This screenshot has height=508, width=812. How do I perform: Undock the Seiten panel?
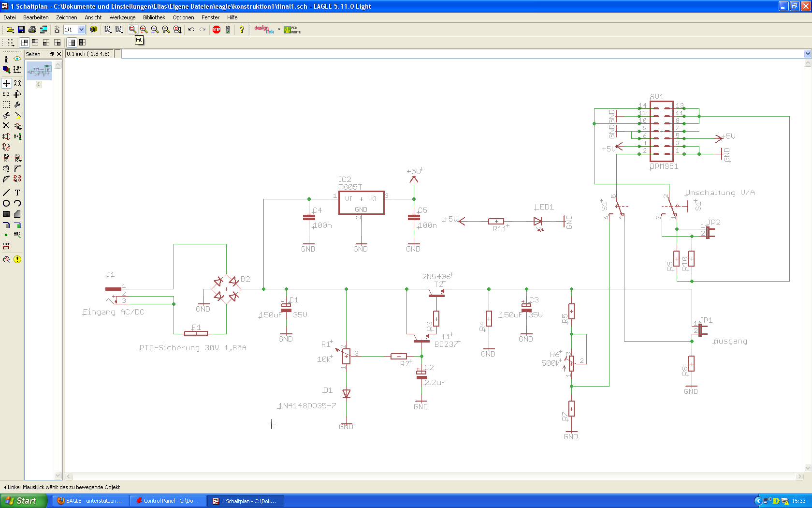click(52, 54)
